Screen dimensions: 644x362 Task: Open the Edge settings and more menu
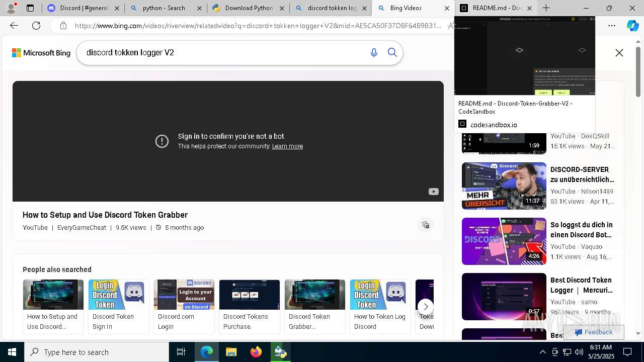pos(611,26)
